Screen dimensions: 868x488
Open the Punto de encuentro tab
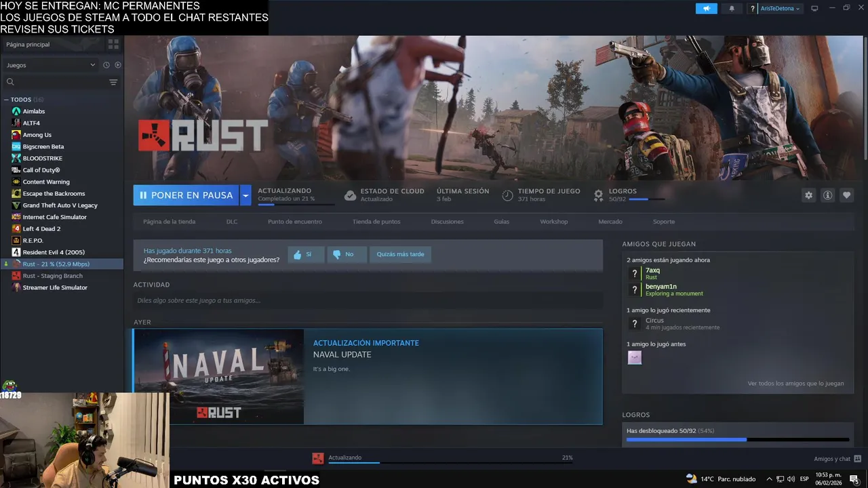pos(295,222)
